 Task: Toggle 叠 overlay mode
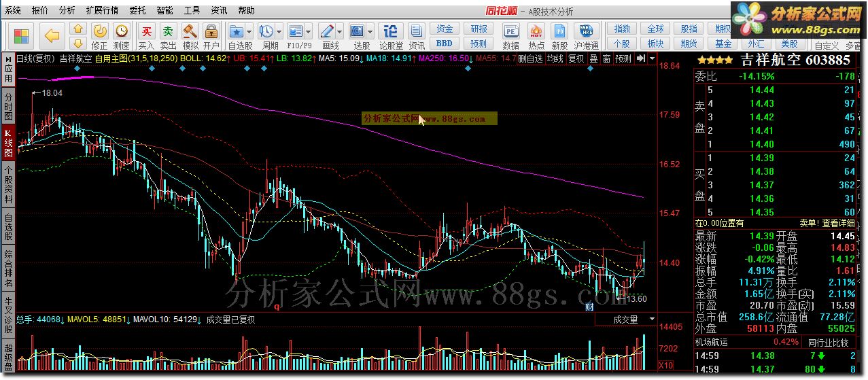point(593,58)
